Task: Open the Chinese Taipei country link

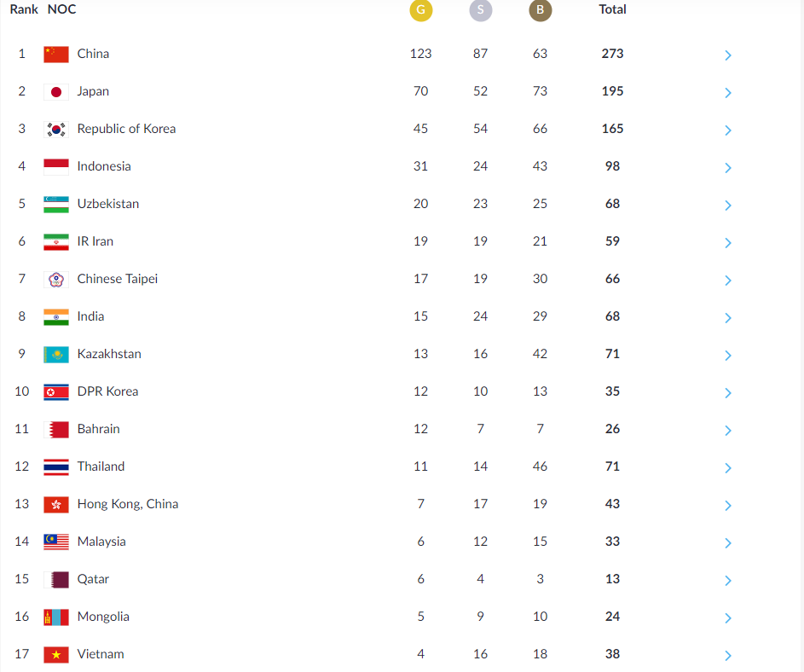Action: click(x=117, y=279)
